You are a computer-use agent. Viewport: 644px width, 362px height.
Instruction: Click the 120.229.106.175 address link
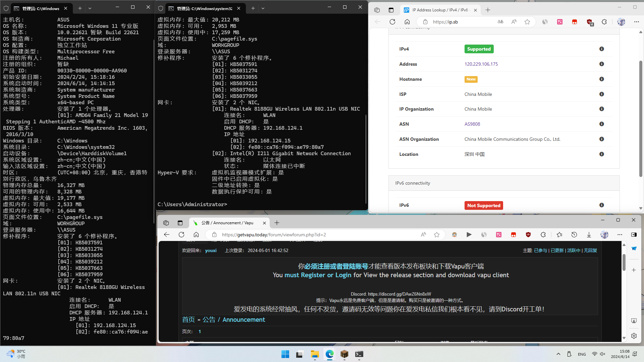point(481,64)
